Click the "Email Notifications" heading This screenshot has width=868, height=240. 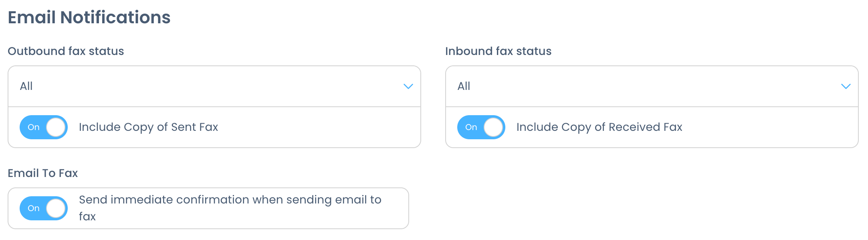pyautogui.click(x=89, y=18)
